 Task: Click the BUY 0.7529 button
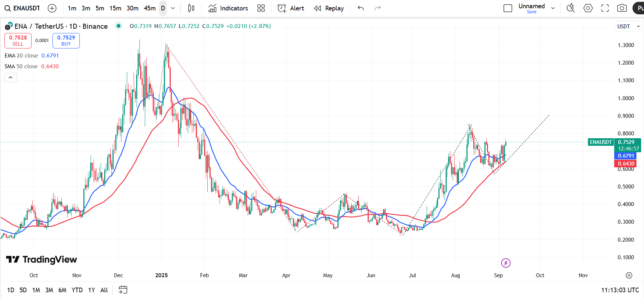(66, 41)
